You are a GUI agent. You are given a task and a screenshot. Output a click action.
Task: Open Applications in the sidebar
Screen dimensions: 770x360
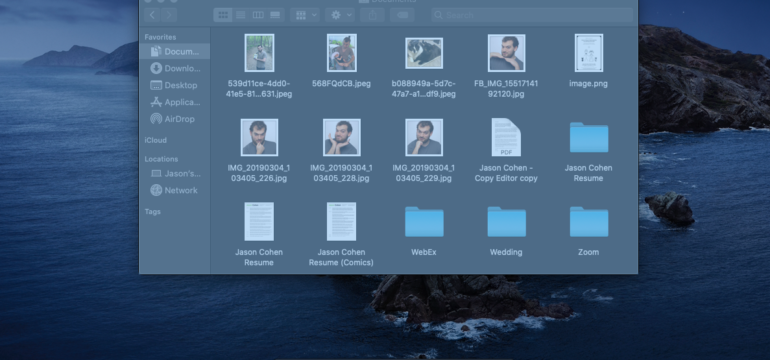point(175,102)
